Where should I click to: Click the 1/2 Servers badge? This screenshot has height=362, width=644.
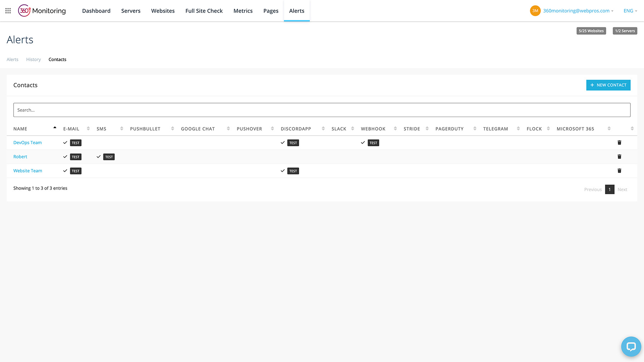point(625,31)
